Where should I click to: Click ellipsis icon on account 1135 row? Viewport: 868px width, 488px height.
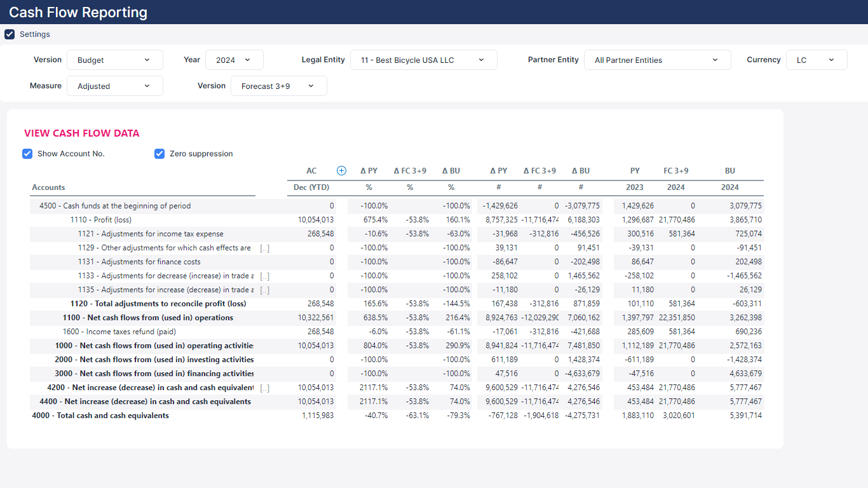pos(264,290)
